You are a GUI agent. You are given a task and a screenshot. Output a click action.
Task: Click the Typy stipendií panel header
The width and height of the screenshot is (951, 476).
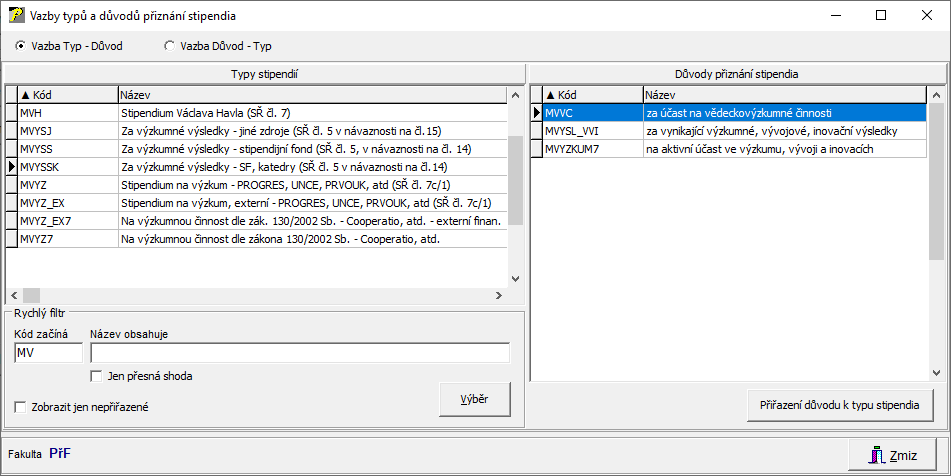[264, 74]
